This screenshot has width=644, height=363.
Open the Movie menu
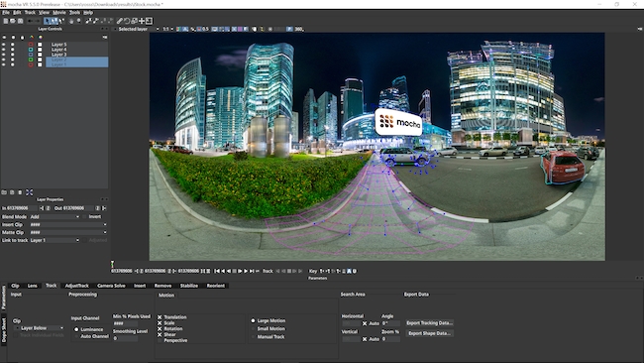tap(59, 12)
